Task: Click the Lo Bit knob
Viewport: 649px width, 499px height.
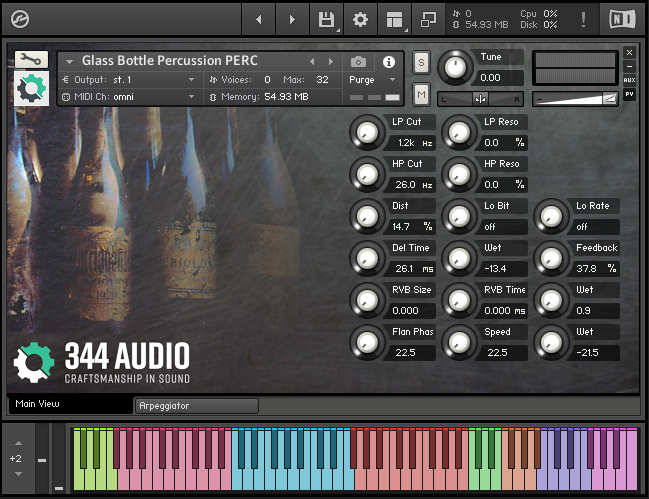Action: coord(459,216)
